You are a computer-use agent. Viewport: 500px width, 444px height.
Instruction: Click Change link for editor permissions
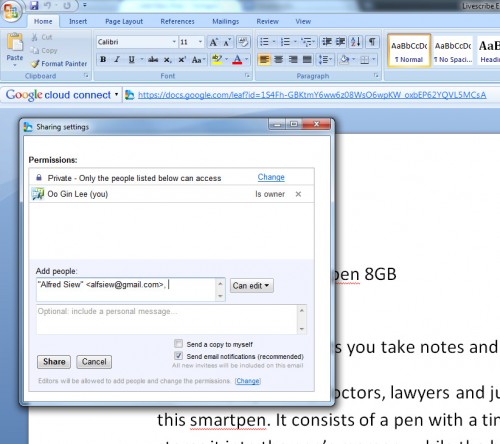coord(248,381)
